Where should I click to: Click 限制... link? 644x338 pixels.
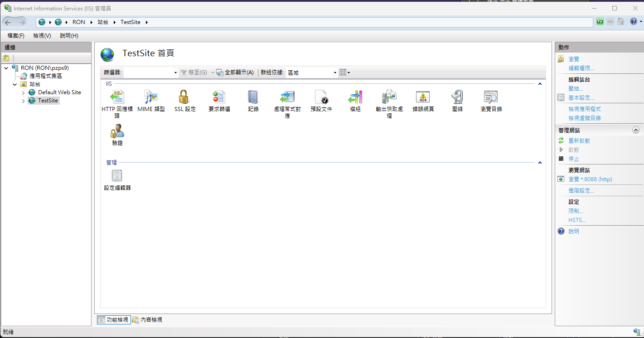click(x=576, y=211)
